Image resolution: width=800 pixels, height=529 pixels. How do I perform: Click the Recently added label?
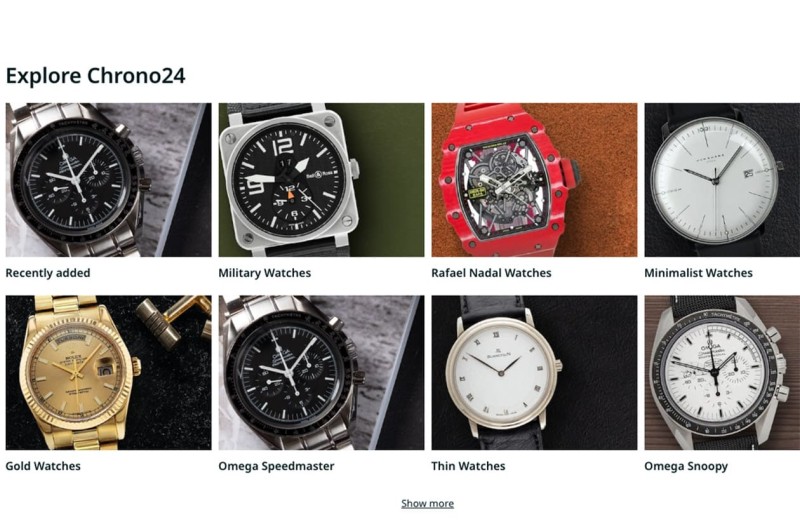[x=48, y=273]
